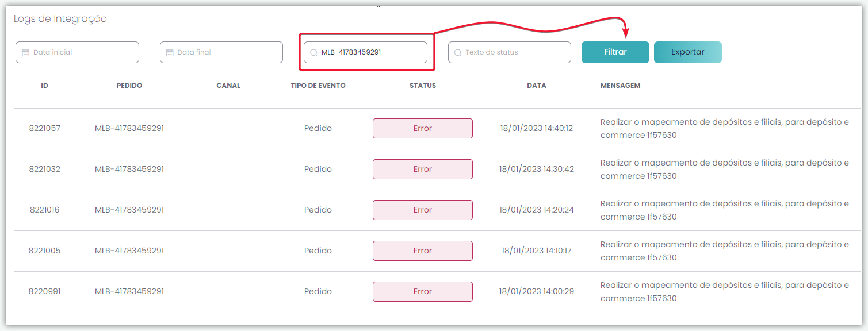Click the date 18/01/2023 14:30:42

tap(537, 169)
